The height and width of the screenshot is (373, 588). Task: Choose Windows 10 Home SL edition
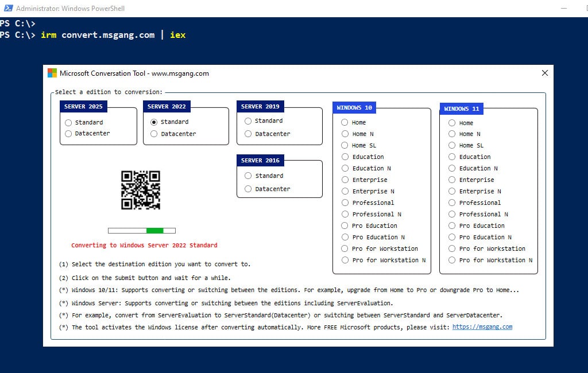coord(345,145)
